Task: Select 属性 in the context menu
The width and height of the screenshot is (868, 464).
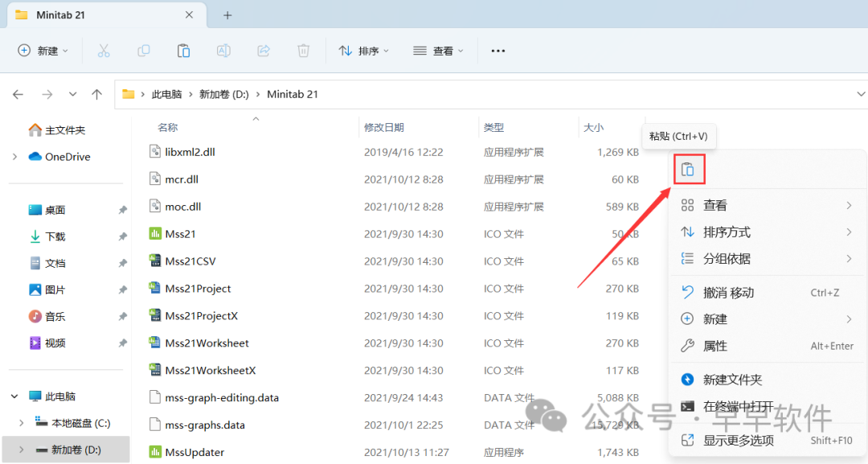Action: [714, 346]
